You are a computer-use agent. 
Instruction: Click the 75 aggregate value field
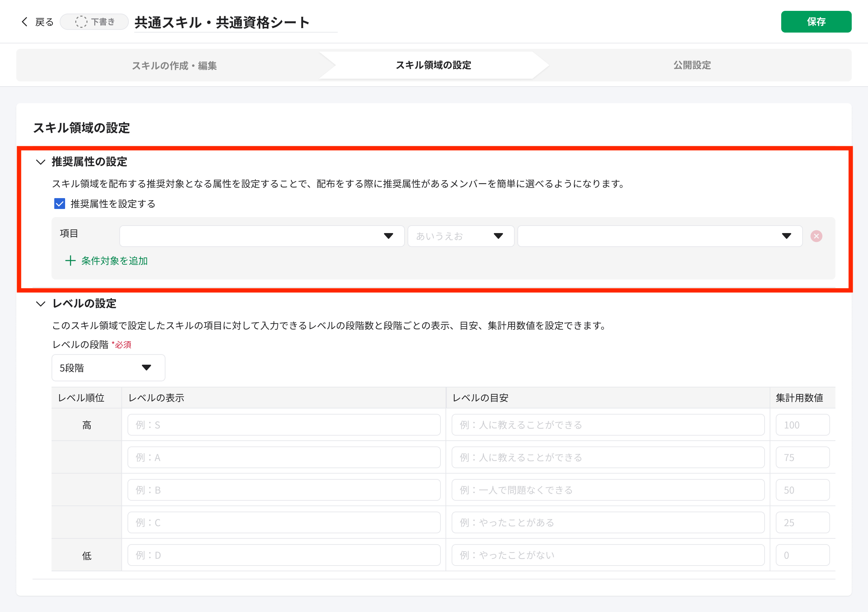coord(803,457)
